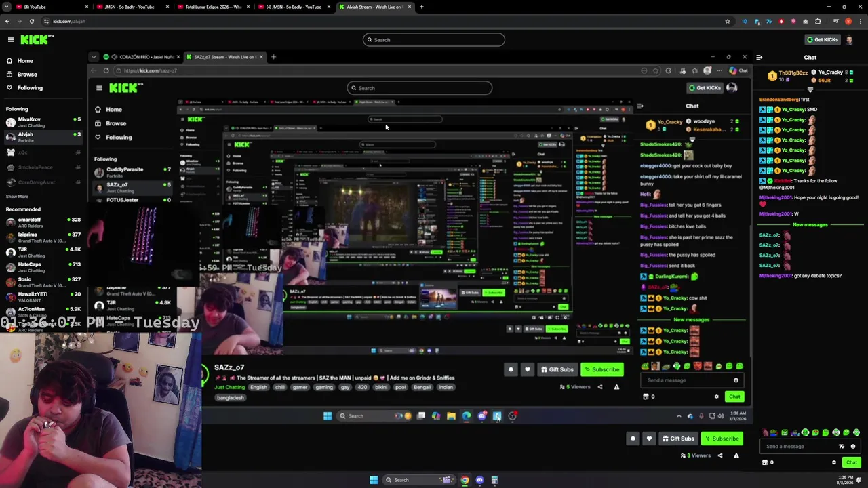Open Just Chatting category link under SAZz_o7
The height and width of the screenshot is (488, 868).
click(x=229, y=387)
